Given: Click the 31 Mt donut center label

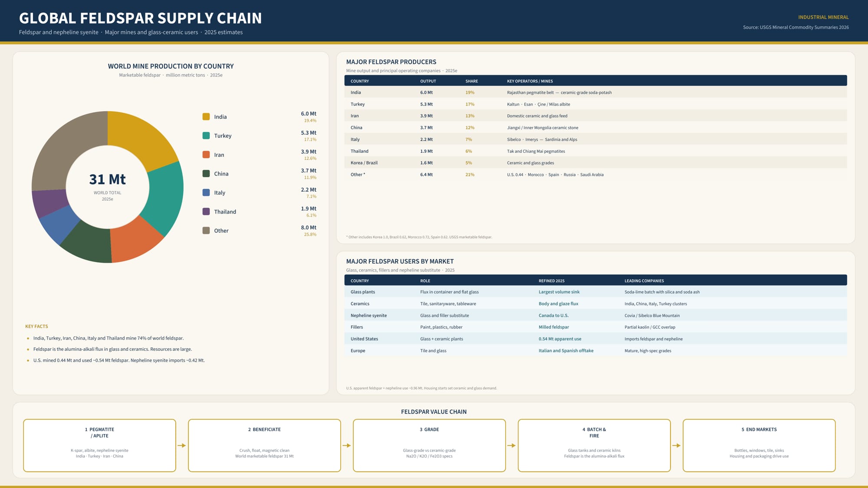Looking at the screenshot, I should pos(108,179).
